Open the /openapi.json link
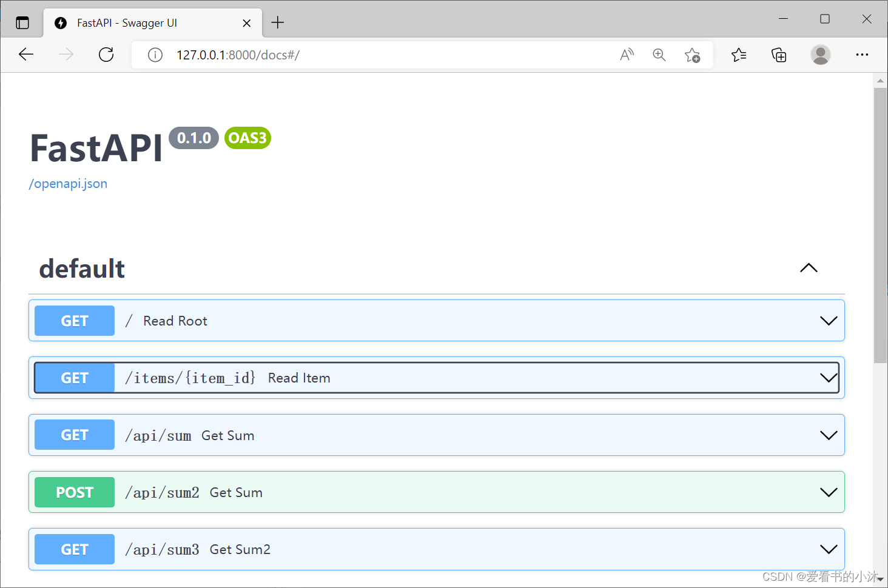Screen dimensions: 888x588 tap(68, 184)
